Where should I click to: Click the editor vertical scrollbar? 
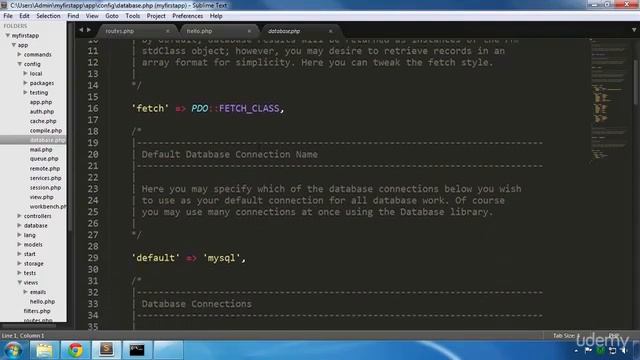point(636,82)
